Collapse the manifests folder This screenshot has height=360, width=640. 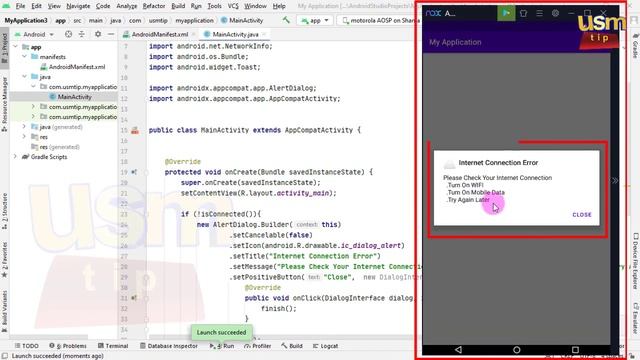tap(24, 57)
